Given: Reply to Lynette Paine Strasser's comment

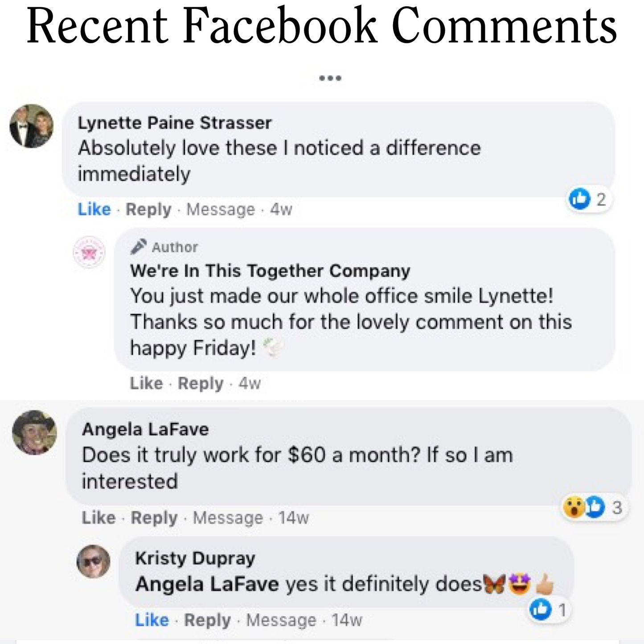Looking at the screenshot, I should [x=148, y=209].
